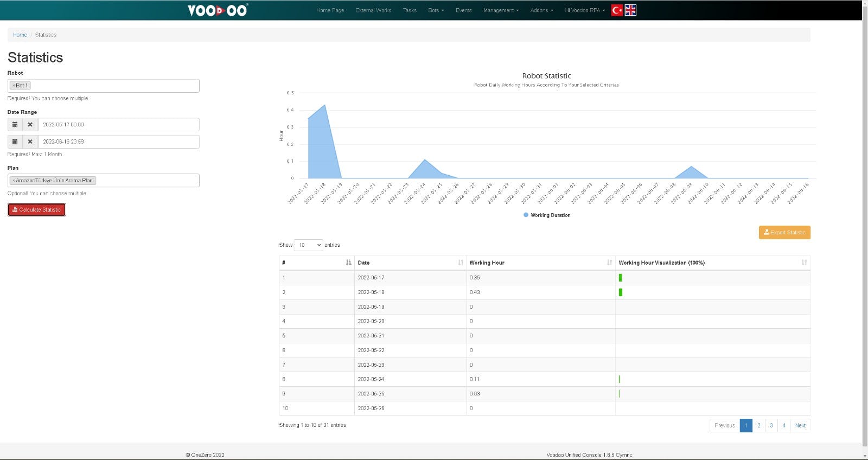Screen dimensions: 868x460
Task: Click working hour value 0.35
Action: click(475, 278)
